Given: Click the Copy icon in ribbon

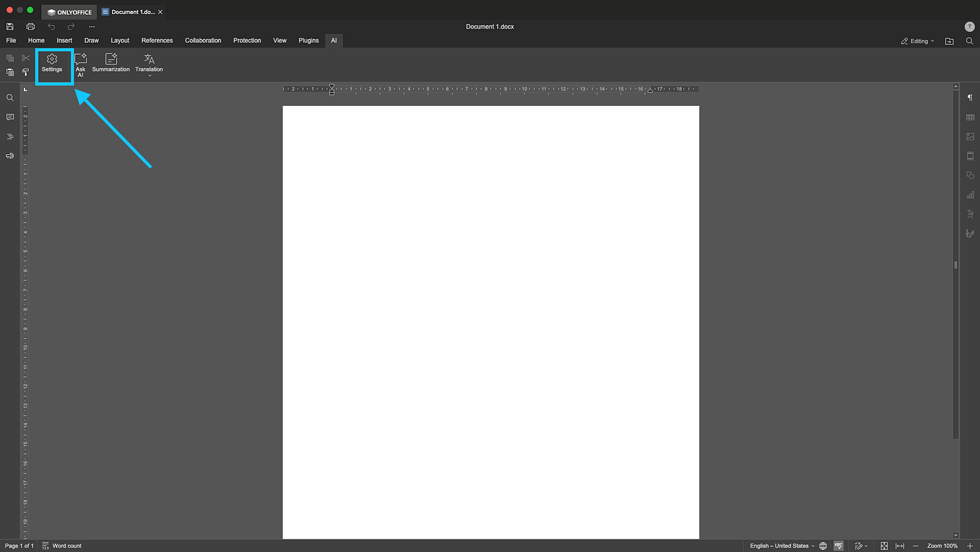Looking at the screenshot, I should pos(10,58).
